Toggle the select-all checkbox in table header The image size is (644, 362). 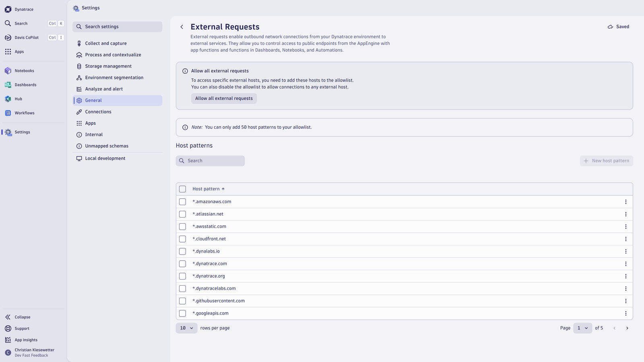point(183,189)
